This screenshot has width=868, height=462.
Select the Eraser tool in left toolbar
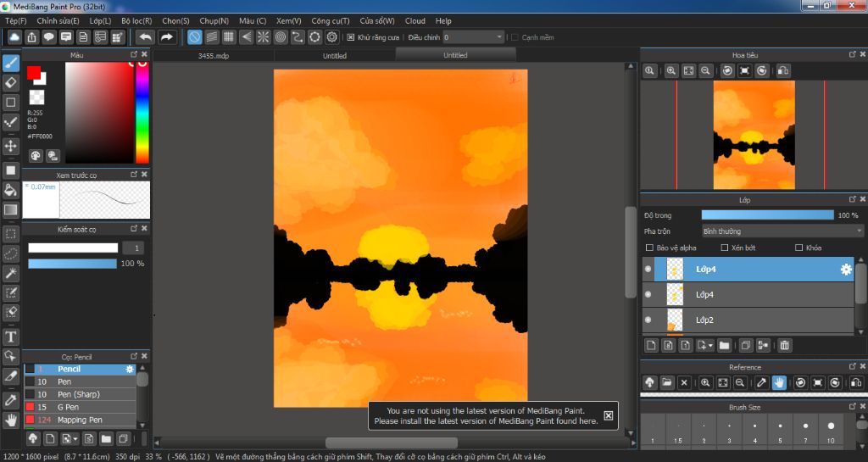coord(10,82)
